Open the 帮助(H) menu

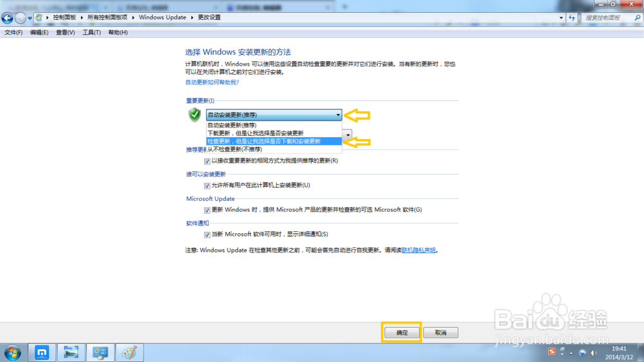pos(118,32)
